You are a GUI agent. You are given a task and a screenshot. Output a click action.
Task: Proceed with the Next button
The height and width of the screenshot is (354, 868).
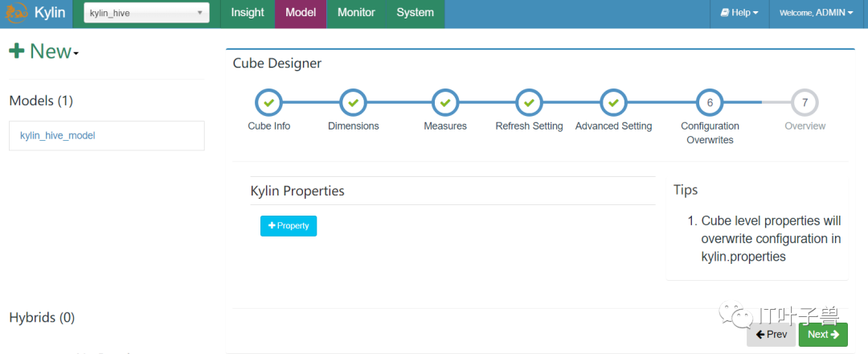[x=823, y=335]
